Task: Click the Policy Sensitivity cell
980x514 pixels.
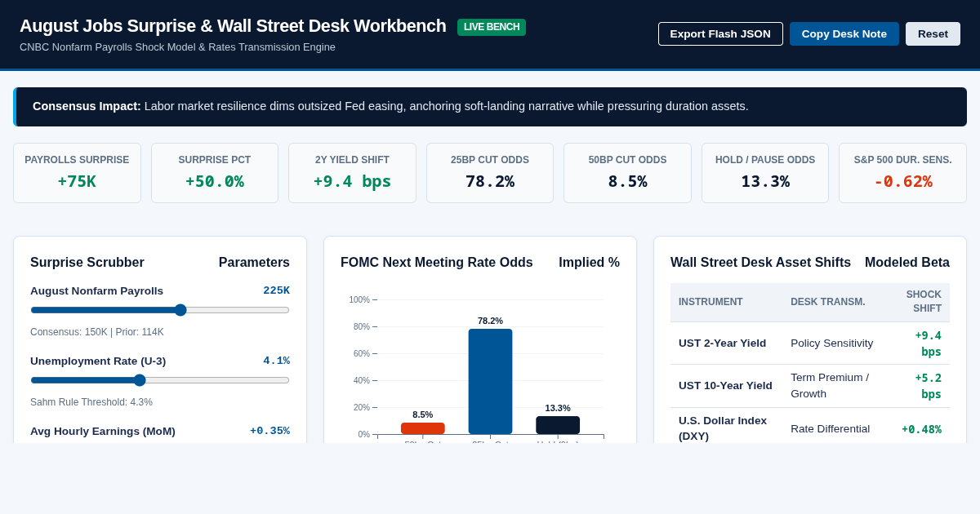Action: [x=832, y=343]
